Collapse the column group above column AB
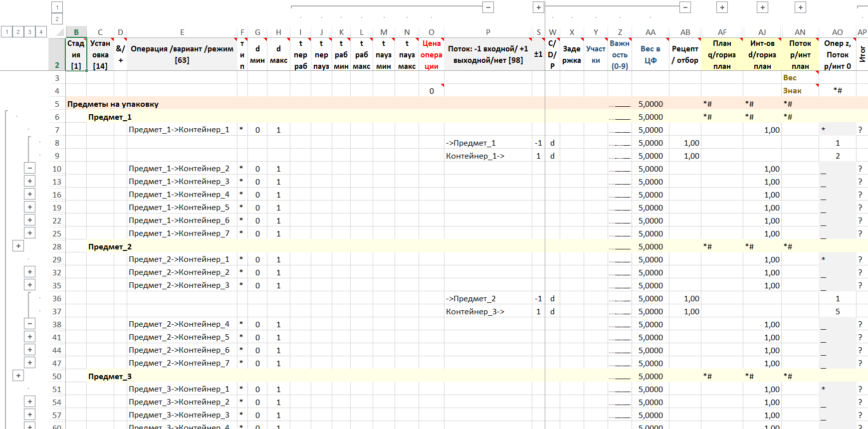The image size is (868, 429). (x=685, y=7)
